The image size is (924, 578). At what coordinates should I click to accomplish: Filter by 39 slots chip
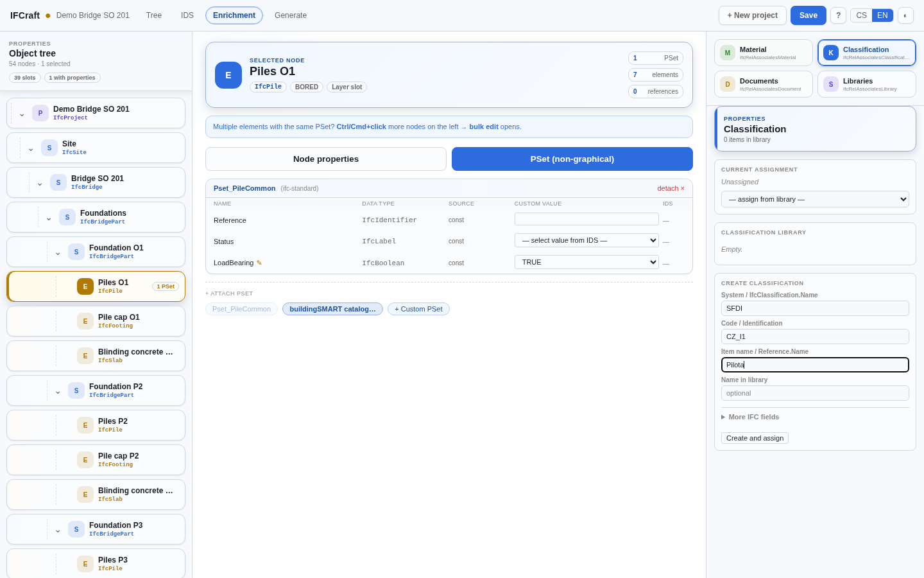point(25,78)
